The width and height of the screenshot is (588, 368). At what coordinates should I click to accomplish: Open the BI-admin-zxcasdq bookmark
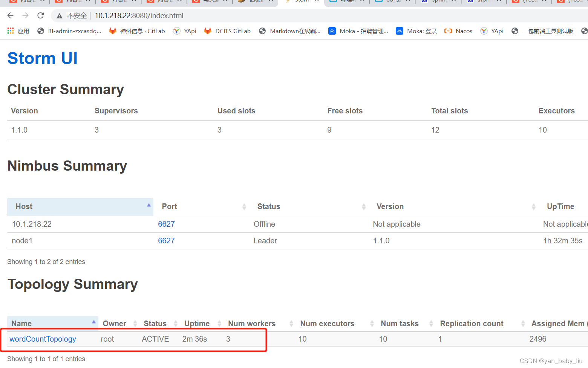pos(69,31)
